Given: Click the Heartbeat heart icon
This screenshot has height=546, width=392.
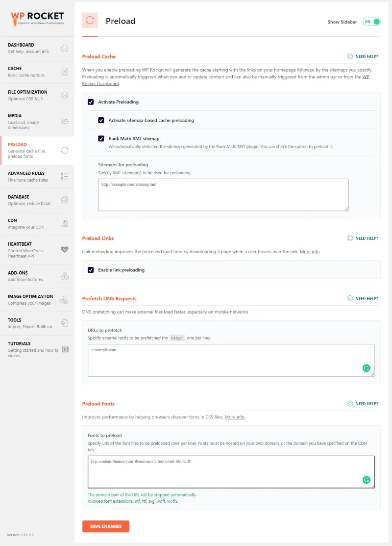Looking at the screenshot, I should pyautogui.click(x=64, y=250).
